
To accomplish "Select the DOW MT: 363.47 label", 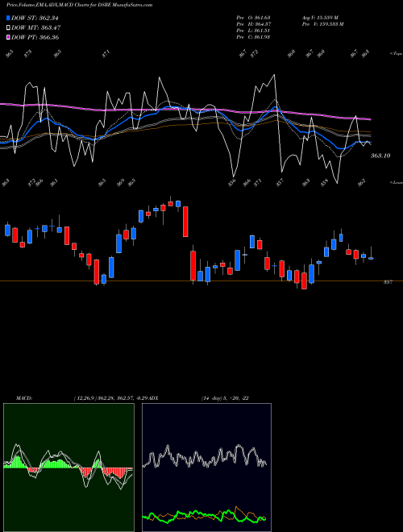I will 36,27.
